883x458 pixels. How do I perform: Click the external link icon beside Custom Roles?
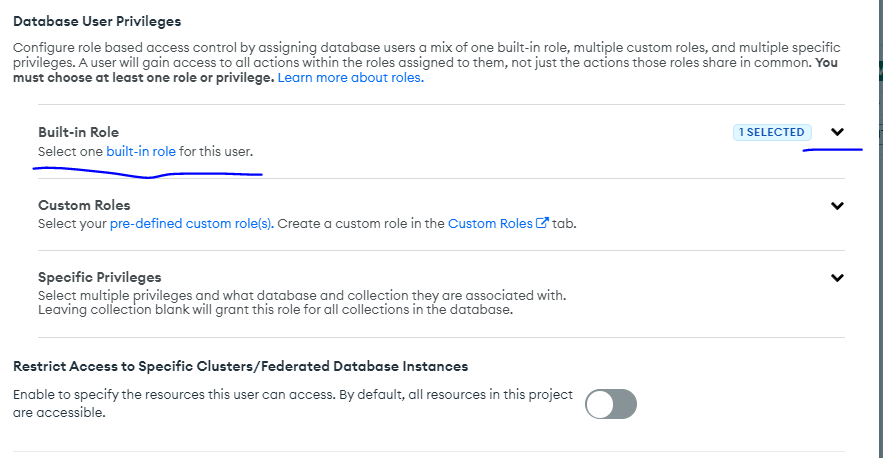542,224
